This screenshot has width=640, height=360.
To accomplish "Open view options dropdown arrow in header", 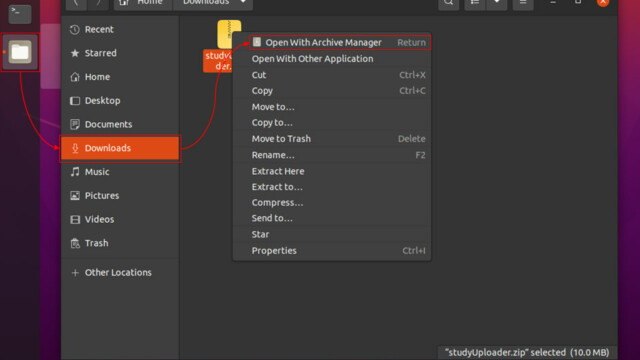I will pyautogui.click(x=496, y=3).
